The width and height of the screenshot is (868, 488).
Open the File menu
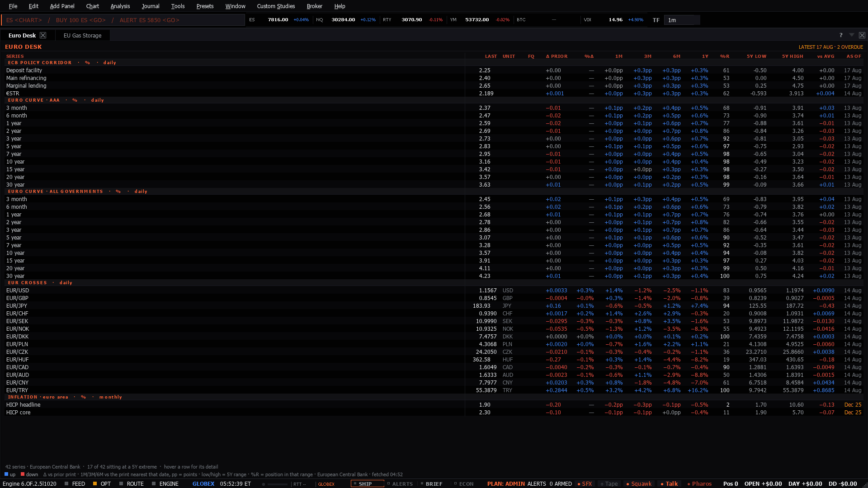pyautogui.click(x=13, y=6)
